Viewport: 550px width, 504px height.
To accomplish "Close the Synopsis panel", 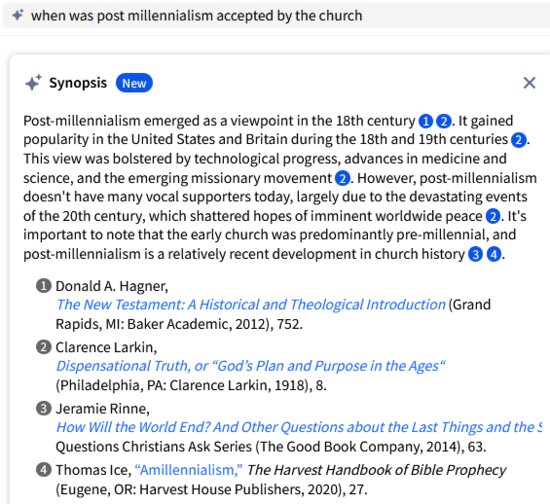I will tap(529, 83).
